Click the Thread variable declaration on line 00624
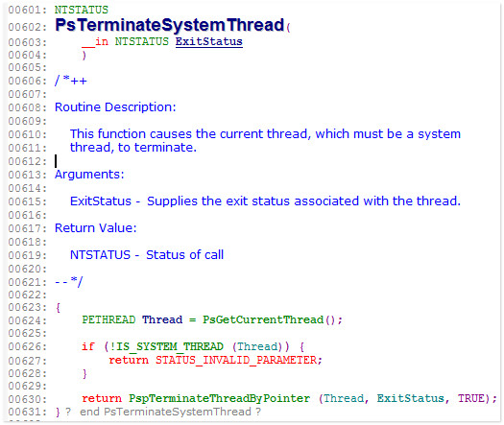Viewport: 504px width, 425px height. 162,320
